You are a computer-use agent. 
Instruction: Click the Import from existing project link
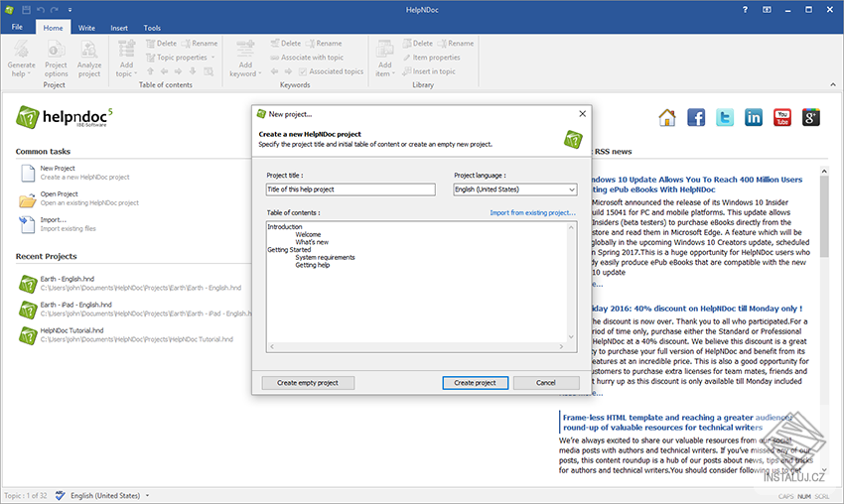click(532, 212)
